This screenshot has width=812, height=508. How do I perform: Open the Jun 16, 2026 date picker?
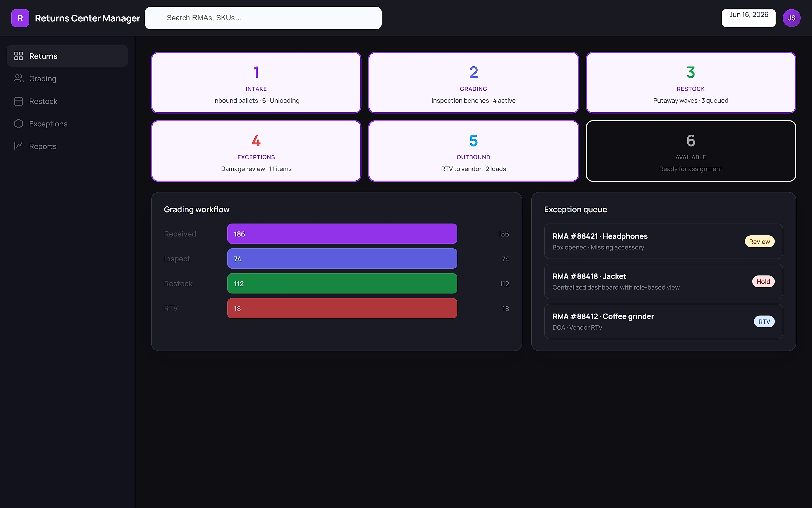[x=748, y=18]
